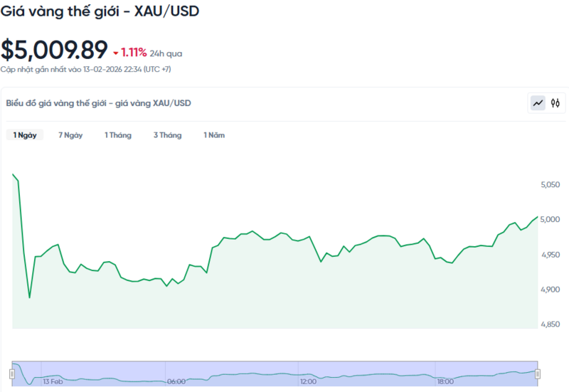This screenshot has height=392, width=569.
Task: Click the $5,009.89 gold price value
Action: coord(54,50)
